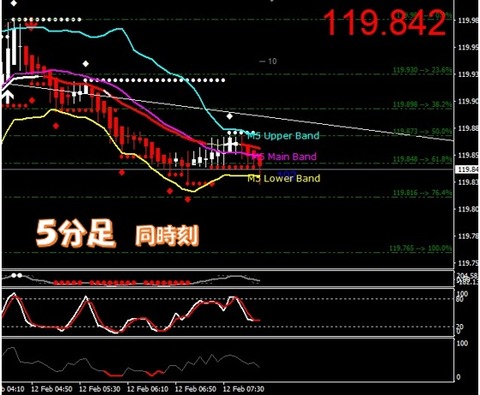Click the 100 level of the bottom indicator
The width and height of the screenshot is (480, 395).
pos(462,343)
